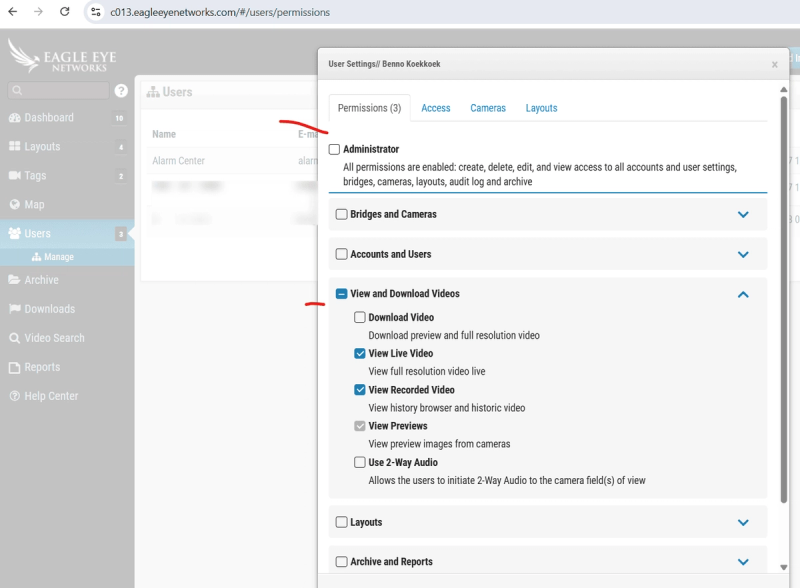Click the Name column header in Users table
The image size is (800, 588).
[164, 134]
